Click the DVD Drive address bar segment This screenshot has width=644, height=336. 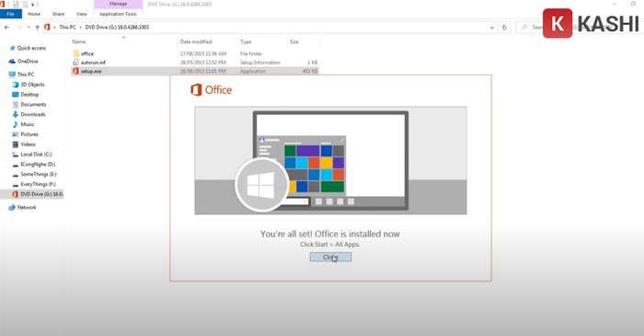(117, 27)
